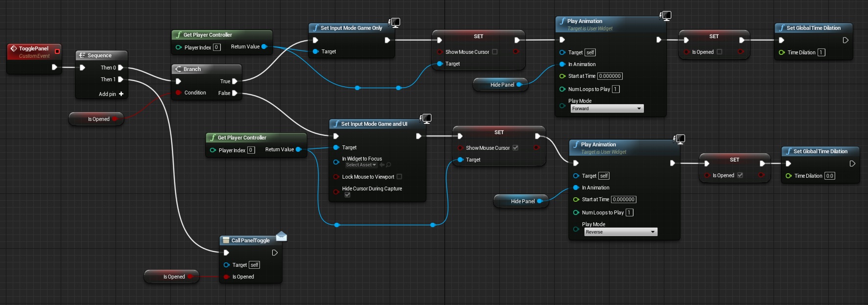
Task: Check Is Opened on the upper SET node
Action: 719,52
